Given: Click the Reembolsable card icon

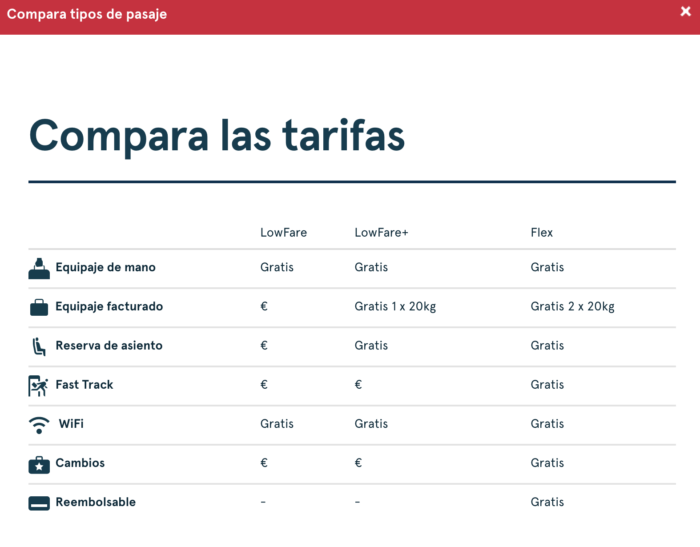Looking at the screenshot, I should tap(39, 503).
